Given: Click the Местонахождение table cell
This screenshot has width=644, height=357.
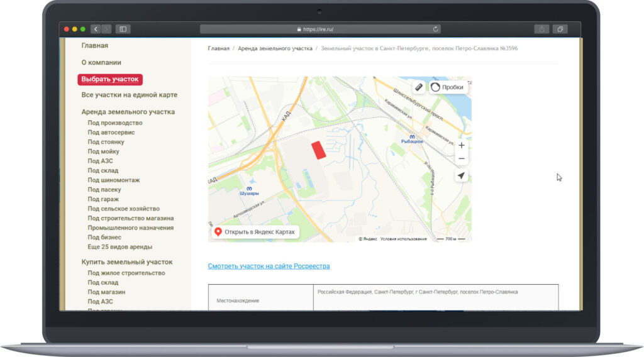Looking at the screenshot, I should click(x=261, y=298).
